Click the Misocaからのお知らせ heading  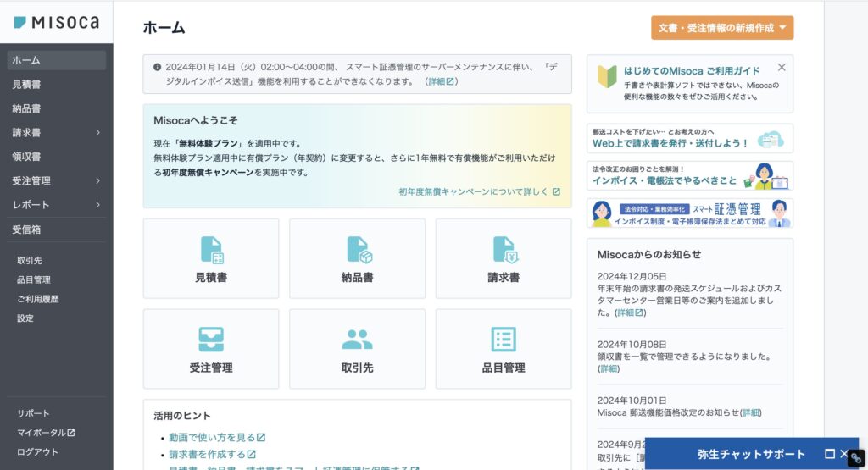click(648, 255)
